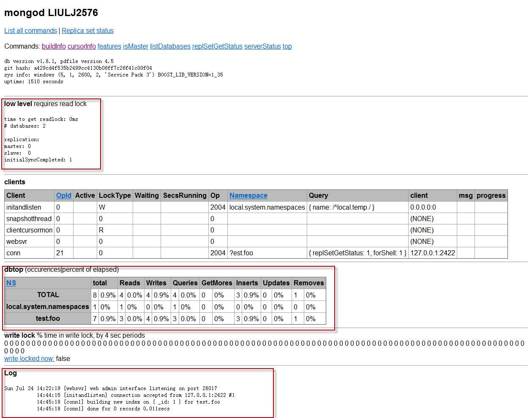Click the replSetGetStatus query cell
Screen dimensions: 532x418
[x=357, y=253]
